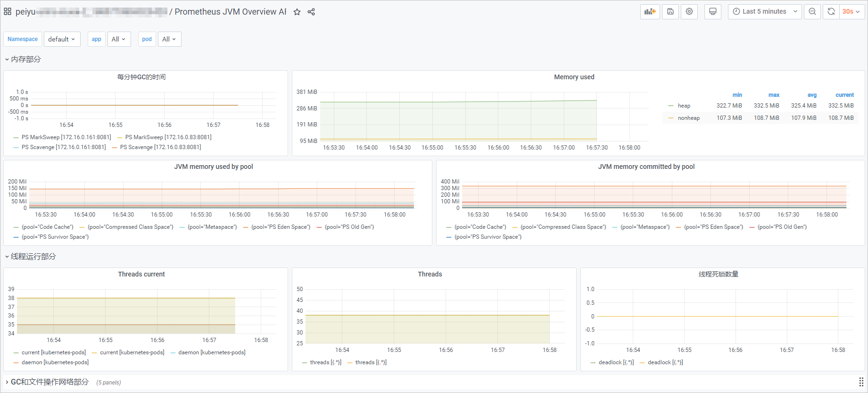Open the pod All dropdown

[x=169, y=39]
